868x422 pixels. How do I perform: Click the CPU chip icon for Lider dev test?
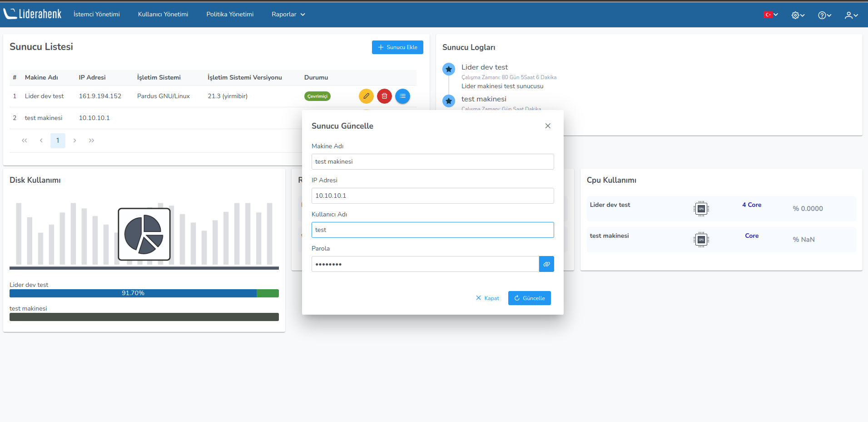701,209
